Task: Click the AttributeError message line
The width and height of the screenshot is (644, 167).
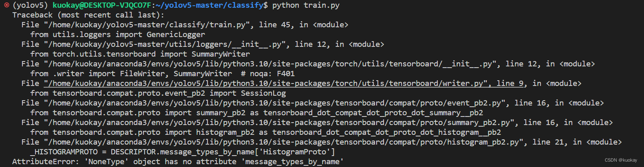Action: click(178, 162)
